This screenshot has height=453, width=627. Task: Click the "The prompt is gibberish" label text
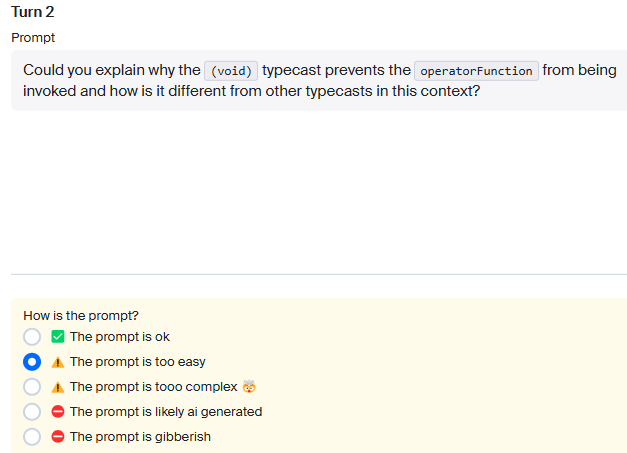pos(140,437)
